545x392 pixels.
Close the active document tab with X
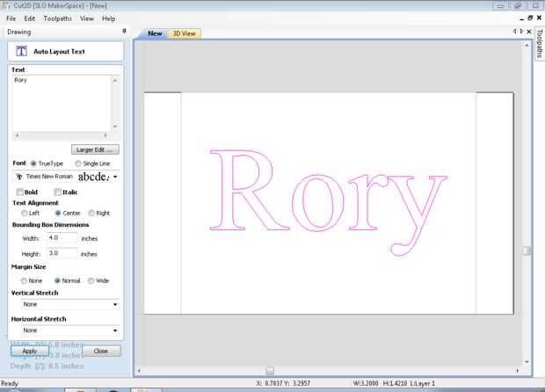(x=529, y=32)
